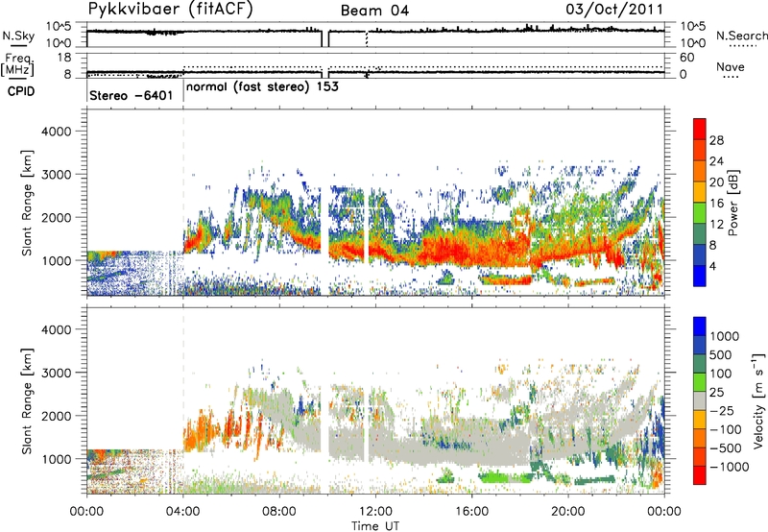Click the 'Power [dB]' colorbar title
This screenshot has height=532, width=768.
pyautogui.click(x=733, y=203)
